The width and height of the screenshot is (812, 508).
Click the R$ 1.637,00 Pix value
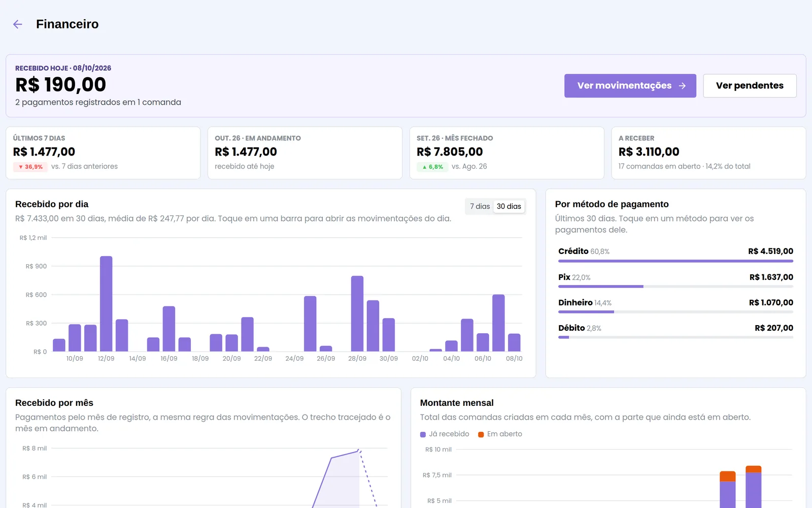click(x=771, y=277)
